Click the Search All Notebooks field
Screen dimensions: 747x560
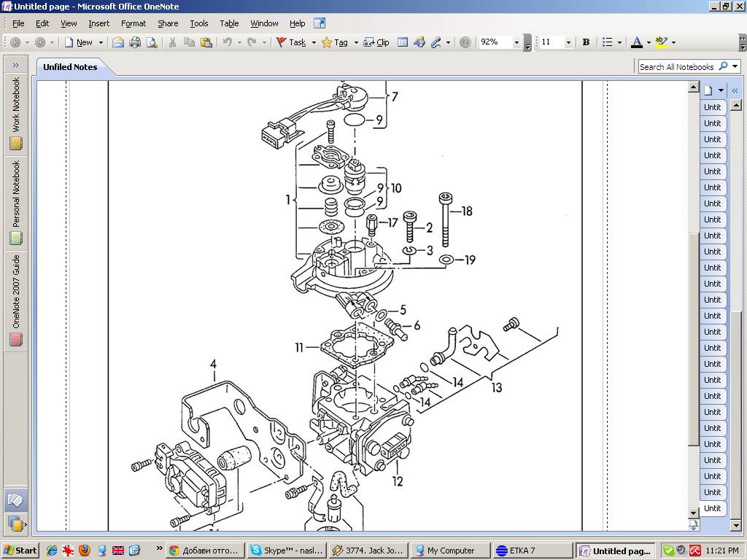(x=677, y=66)
